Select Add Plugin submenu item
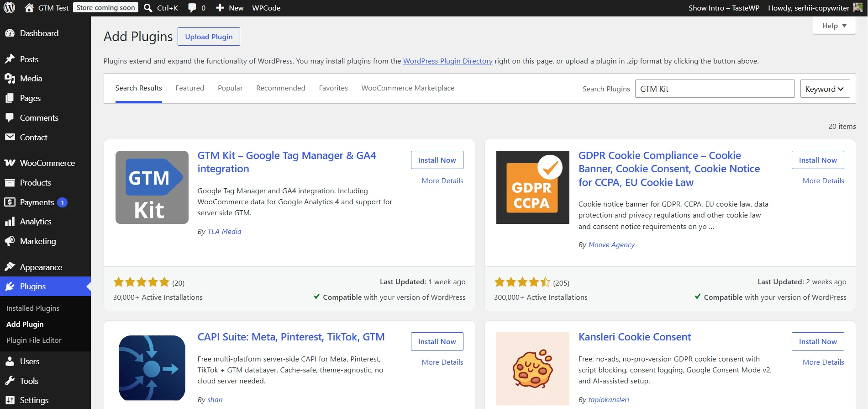Viewport: 868px width, 409px height. (25, 324)
